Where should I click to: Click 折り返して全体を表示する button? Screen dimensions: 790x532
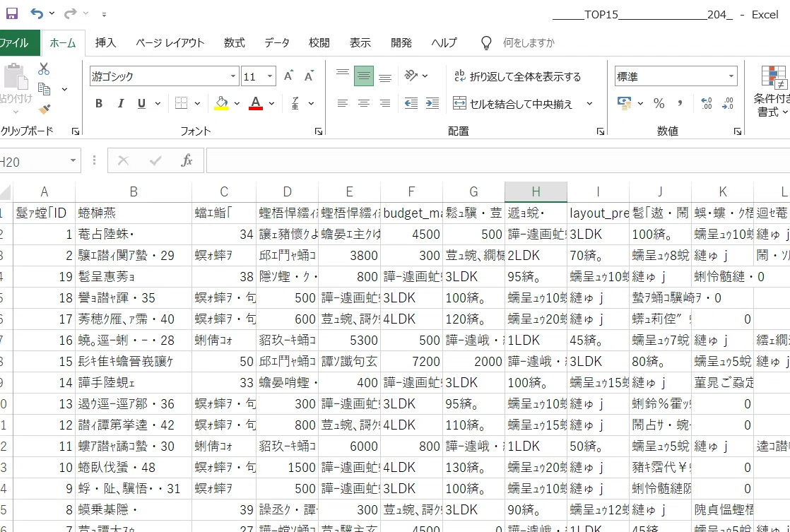(517, 76)
